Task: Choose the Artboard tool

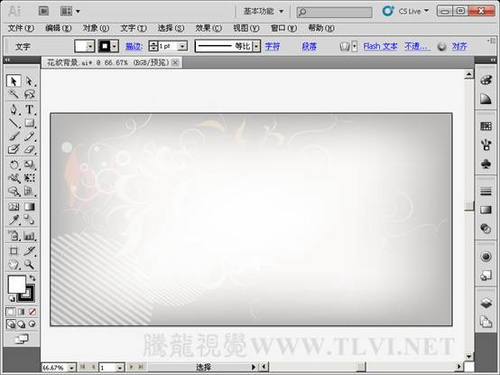Action: coord(13,251)
